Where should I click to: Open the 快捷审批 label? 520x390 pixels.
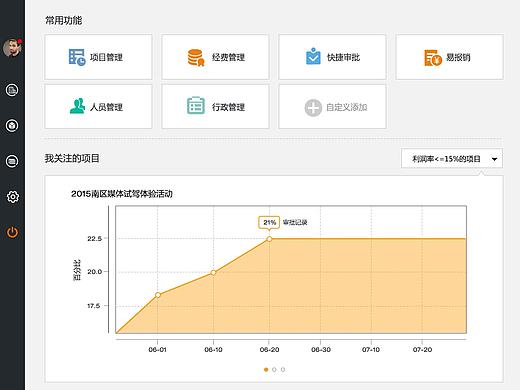pyautogui.click(x=343, y=57)
